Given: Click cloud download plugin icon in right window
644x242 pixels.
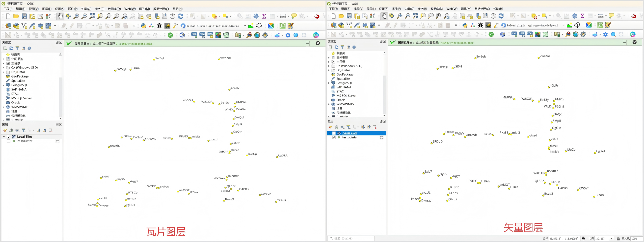Looking at the screenshot, I should 577,25.
